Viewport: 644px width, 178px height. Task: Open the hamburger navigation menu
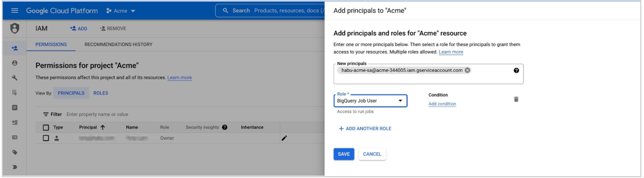(15, 10)
